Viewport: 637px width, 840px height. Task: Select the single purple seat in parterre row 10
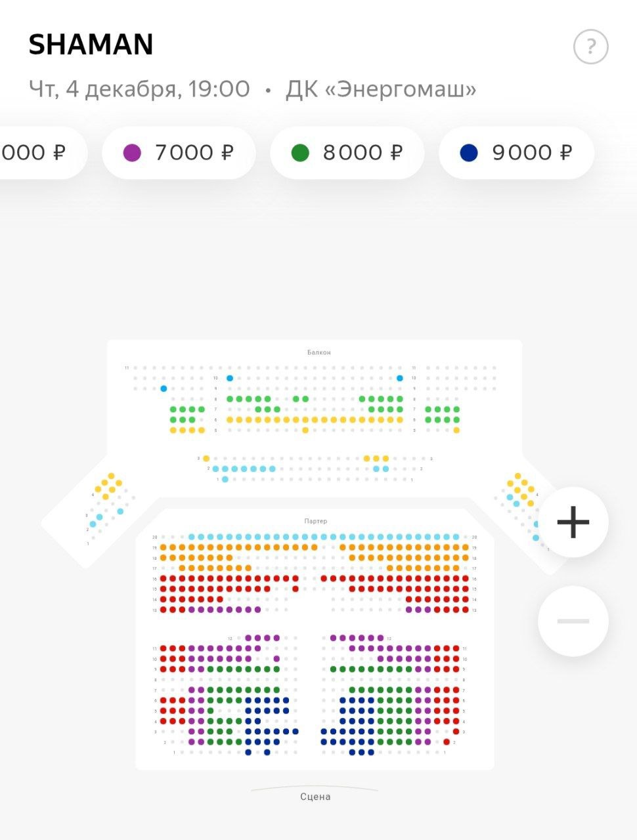click(276, 659)
